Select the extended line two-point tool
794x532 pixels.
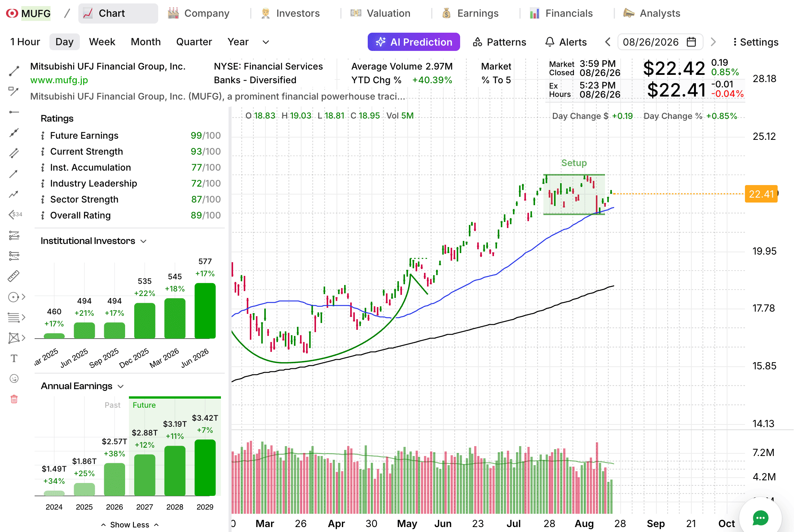pos(14,133)
